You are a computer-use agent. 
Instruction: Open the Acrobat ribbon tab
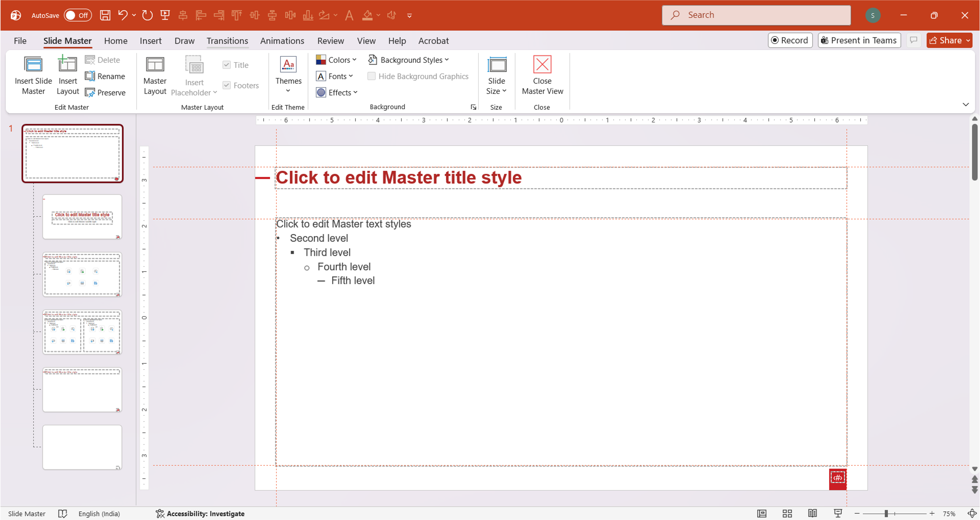click(x=433, y=41)
